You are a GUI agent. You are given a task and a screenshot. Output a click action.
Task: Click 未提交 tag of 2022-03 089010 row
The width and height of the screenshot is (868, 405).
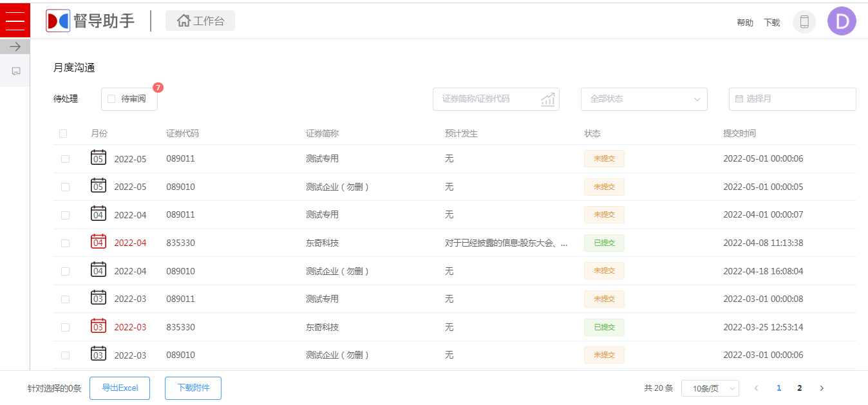coord(604,355)
